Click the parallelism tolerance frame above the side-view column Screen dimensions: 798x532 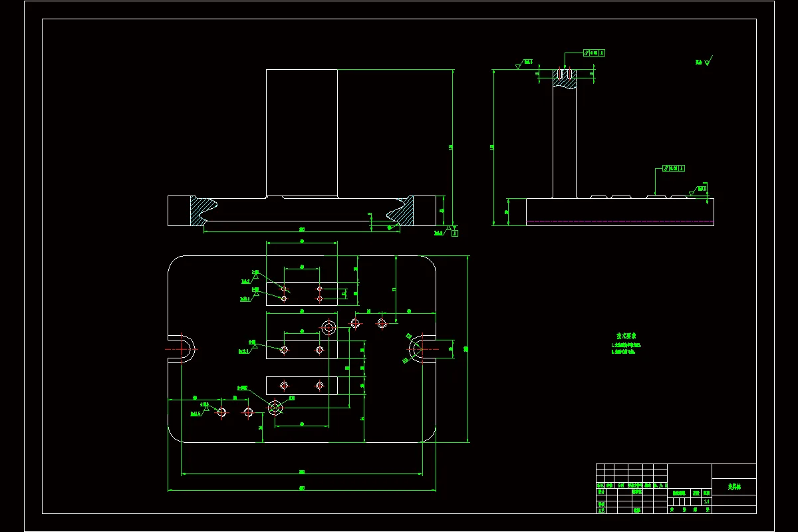click(x=594, y=52)
